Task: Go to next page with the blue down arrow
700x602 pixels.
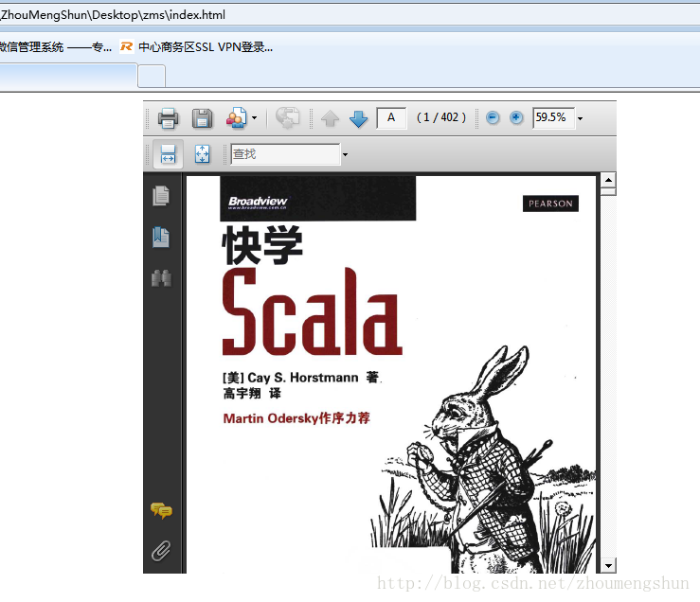Action: [358, 118]
